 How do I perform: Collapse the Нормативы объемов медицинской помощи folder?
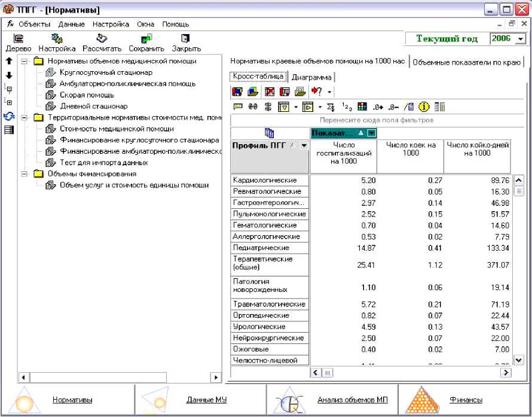[24, 61]
